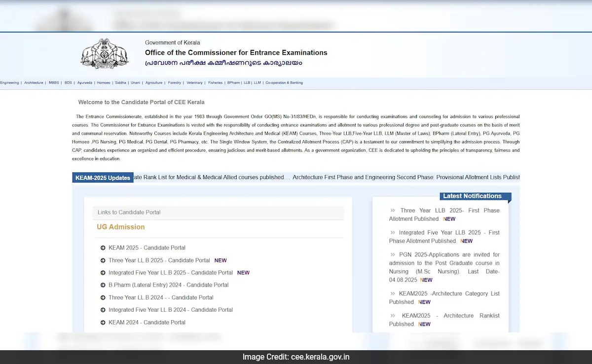
Task: Click the NEW badge beside Three Year LL.B 2025 portal
Action: [221, 260]
